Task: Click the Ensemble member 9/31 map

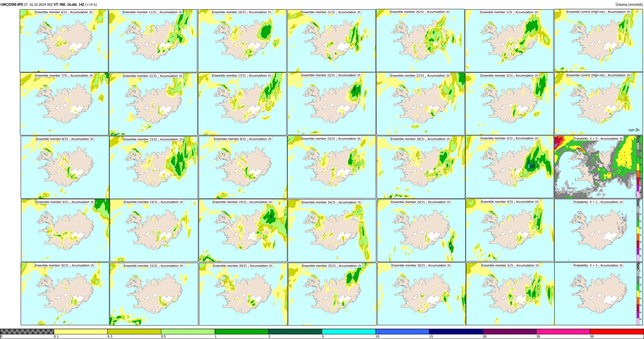Action: coord(65,230)
